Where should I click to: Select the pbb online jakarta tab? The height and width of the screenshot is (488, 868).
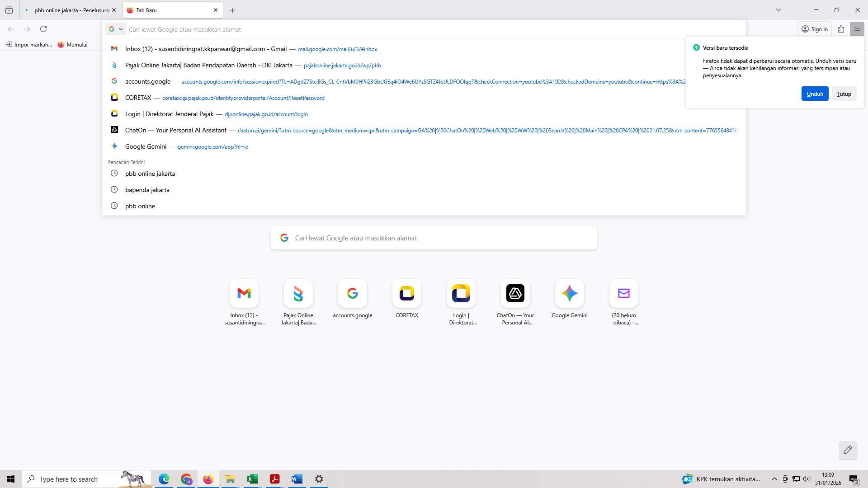pyautogui.click(x=70, y=10)
